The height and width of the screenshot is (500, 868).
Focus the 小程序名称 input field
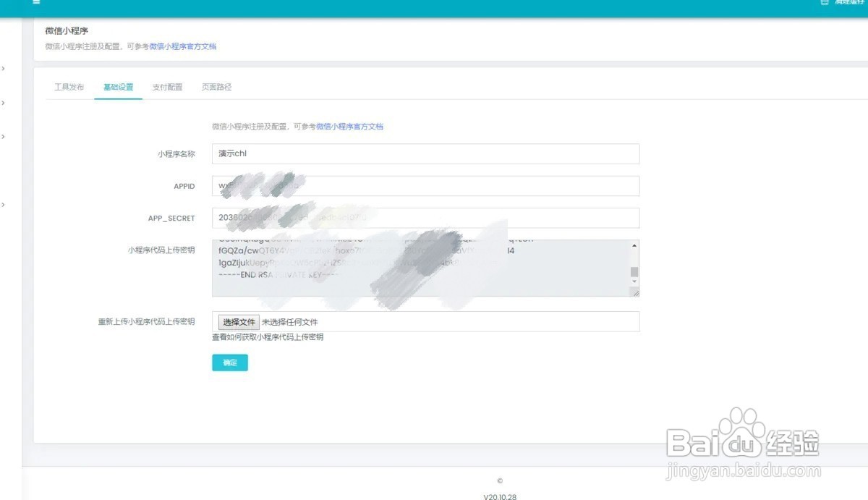pos(425,153)
